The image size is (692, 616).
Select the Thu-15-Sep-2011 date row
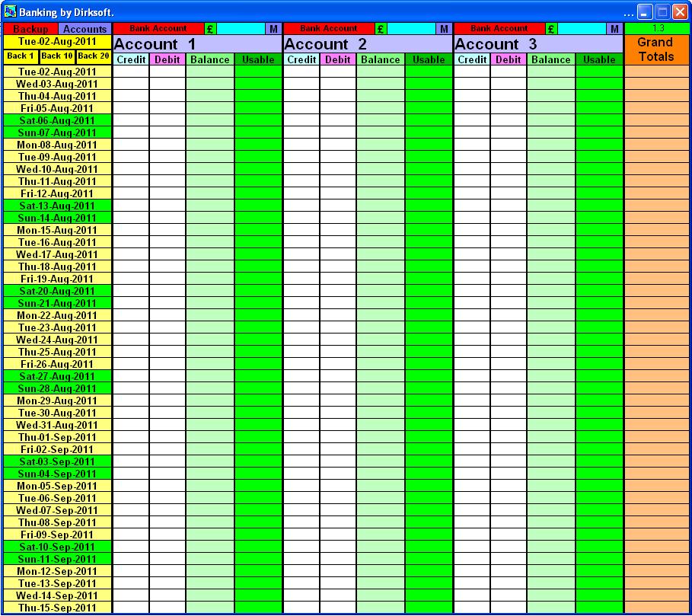click(x=57, y=608)
